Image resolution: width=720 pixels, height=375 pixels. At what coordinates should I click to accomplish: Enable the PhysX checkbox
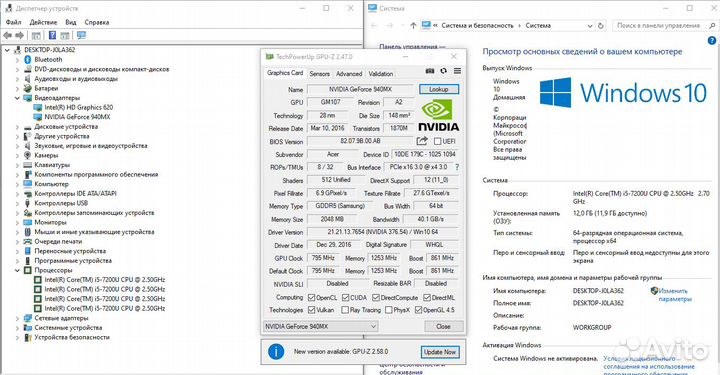coord(388,310)
